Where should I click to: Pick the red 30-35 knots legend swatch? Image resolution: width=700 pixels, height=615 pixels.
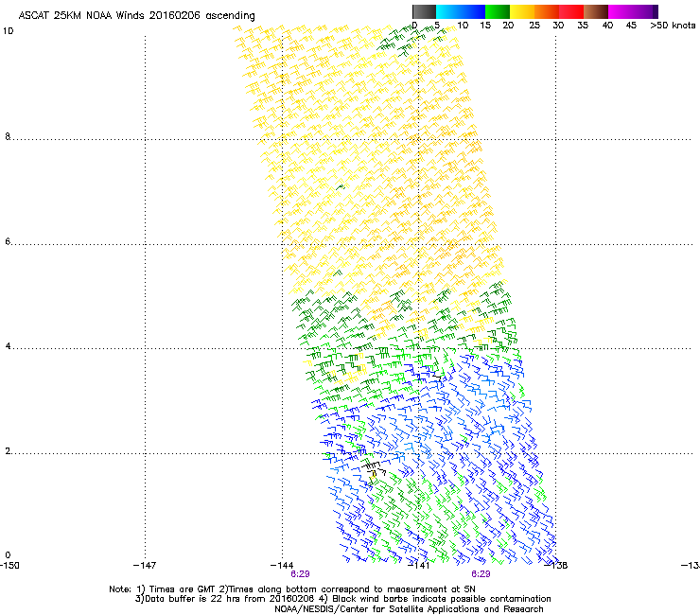571,11
